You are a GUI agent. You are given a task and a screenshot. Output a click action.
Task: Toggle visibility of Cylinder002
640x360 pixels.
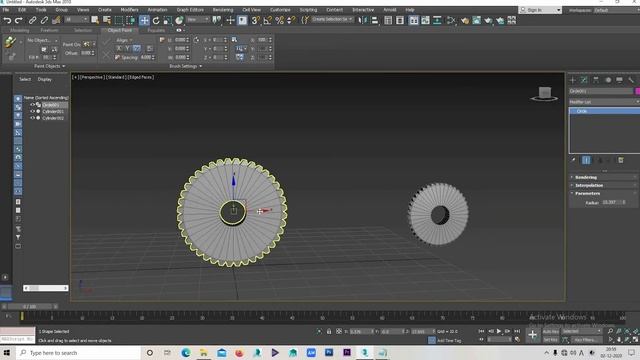click(x=33, y=118)
